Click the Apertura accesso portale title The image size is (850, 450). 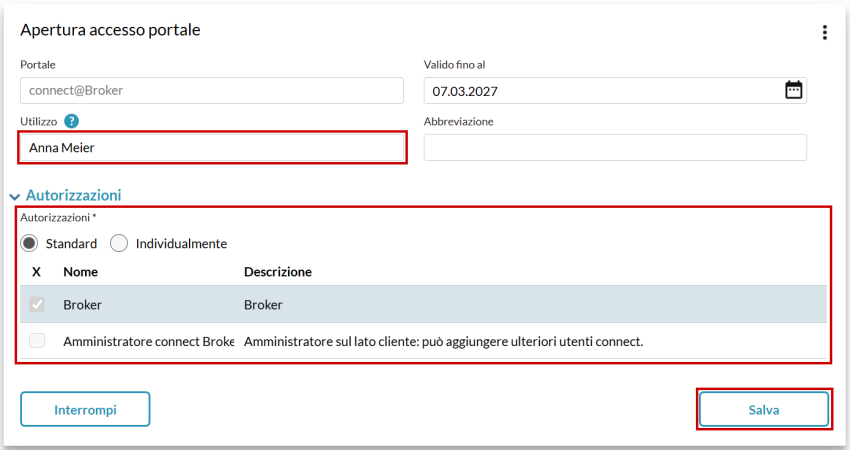click(111, 30)
